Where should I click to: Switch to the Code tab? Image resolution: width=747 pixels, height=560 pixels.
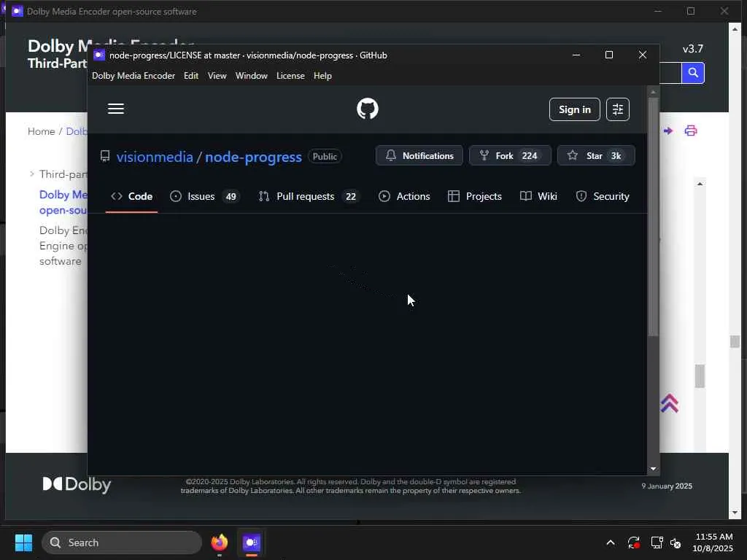tap(131, 196)
